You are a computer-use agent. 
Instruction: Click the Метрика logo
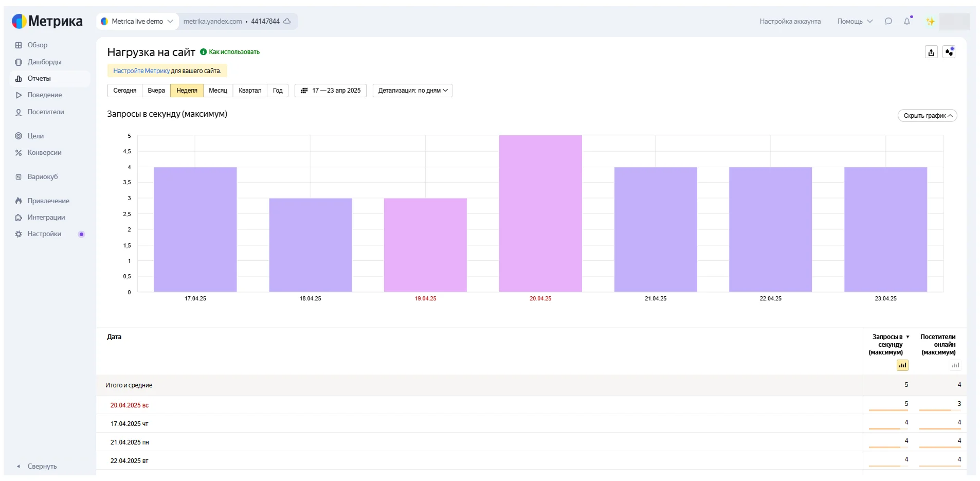point(47,21)
